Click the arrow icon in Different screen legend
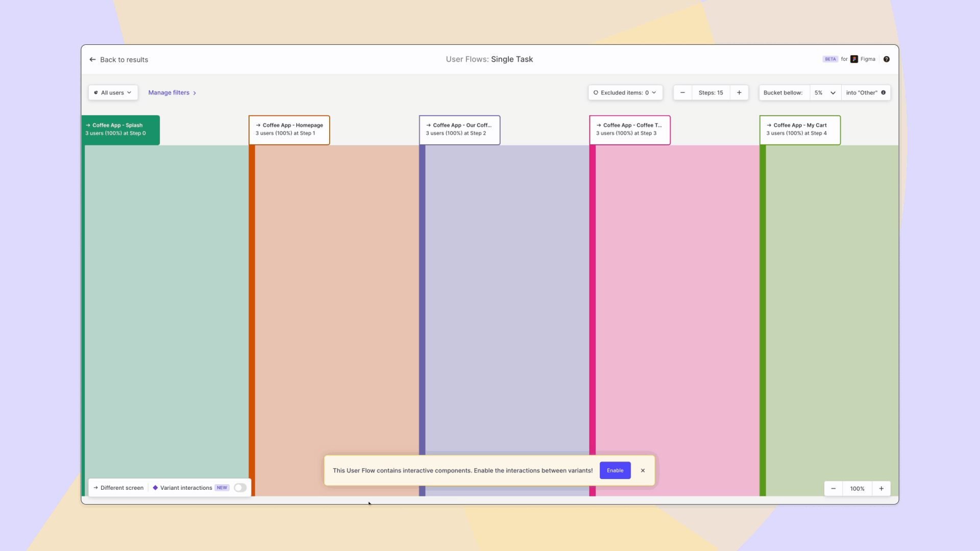 tap(95, 488)
